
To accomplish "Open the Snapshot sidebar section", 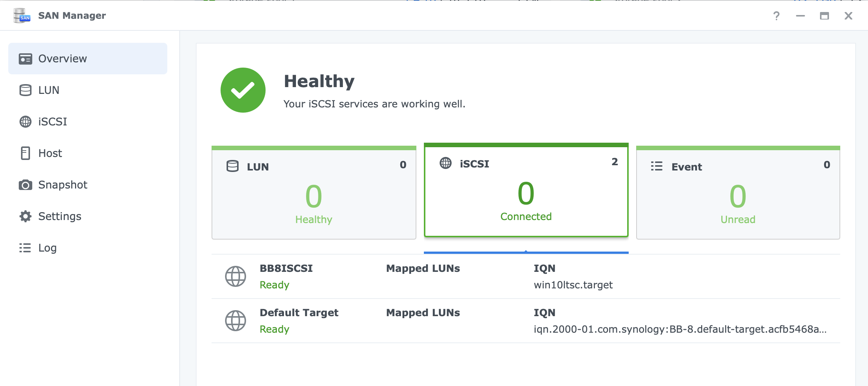I will 88,185.
